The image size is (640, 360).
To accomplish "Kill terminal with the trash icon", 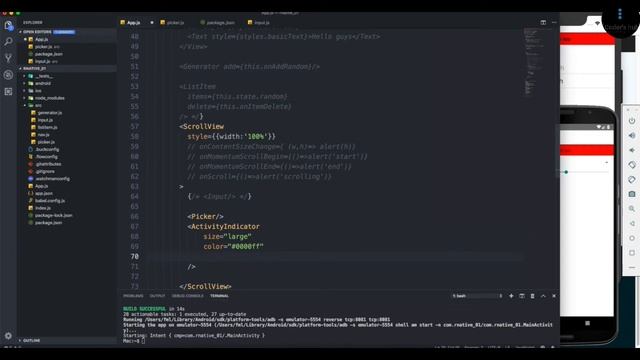I will pyautogui.click(x=532, y=296).
